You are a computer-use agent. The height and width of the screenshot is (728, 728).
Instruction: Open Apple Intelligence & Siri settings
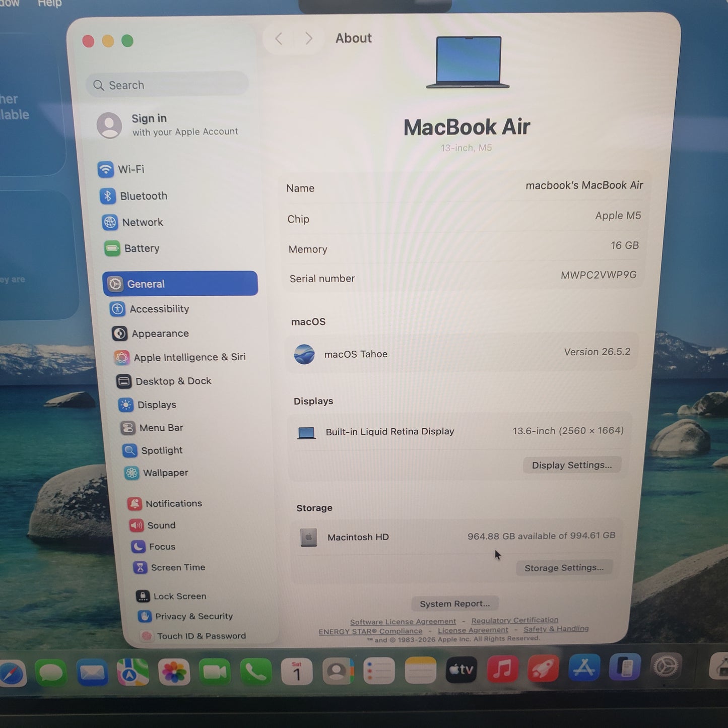coord(180,357)
